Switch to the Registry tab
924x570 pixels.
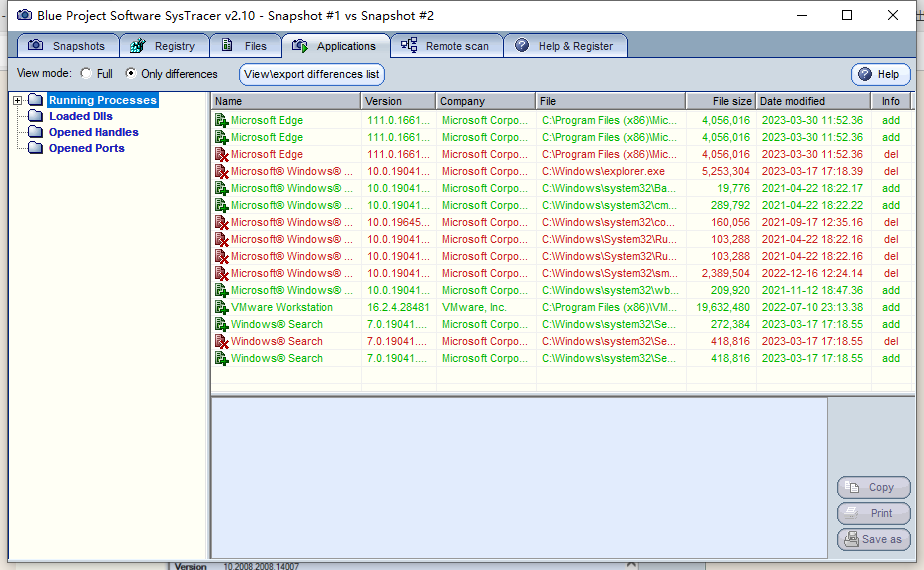coord(164,46)
